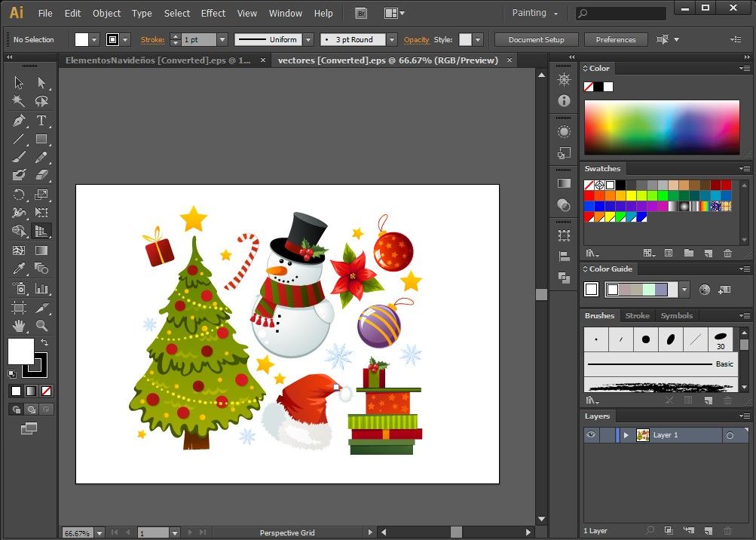This screenshot has width=756, height=540.
Task: Select the black swatch in Swatches
Action: point(620,185)
